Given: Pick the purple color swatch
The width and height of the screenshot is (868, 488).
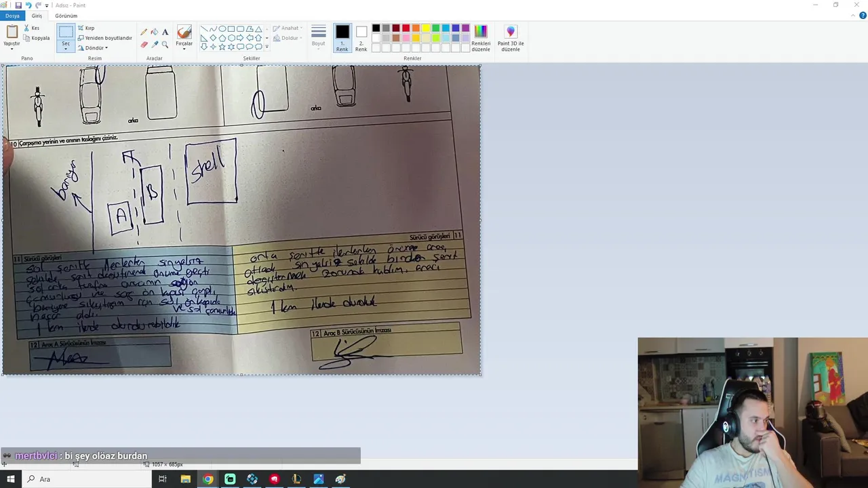Looking at the screenshot, I should pyautogui.click(x=465, y=28).
